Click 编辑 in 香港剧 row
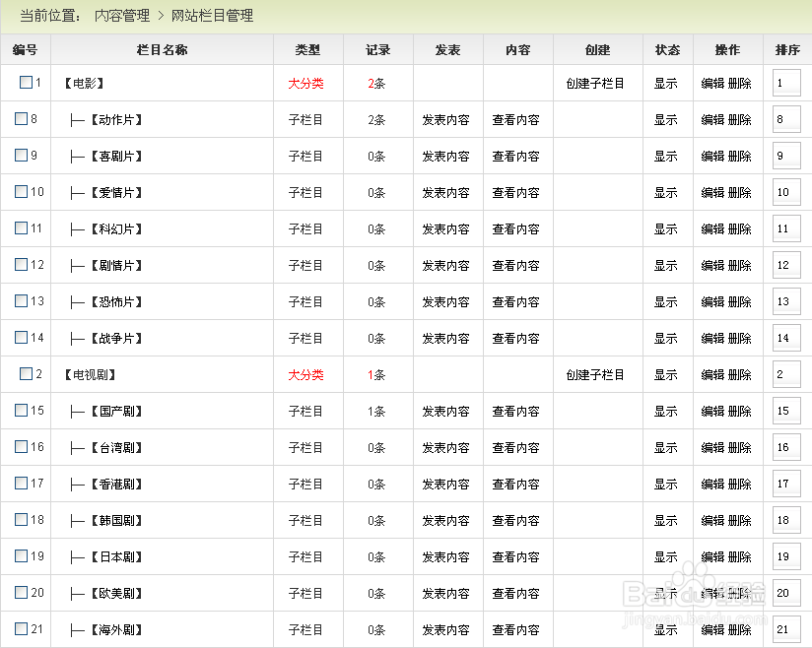The height and width of the screenshot is (648, 812). pos(712,485)
